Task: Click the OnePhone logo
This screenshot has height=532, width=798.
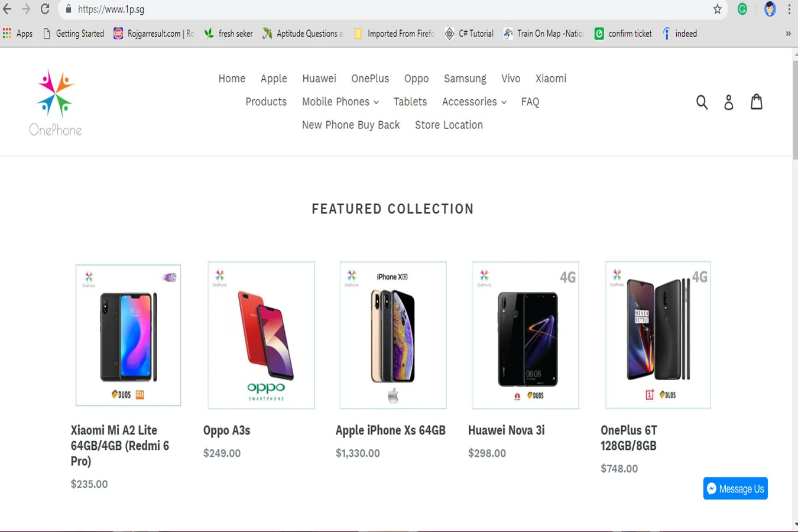Action: point(56,103)
